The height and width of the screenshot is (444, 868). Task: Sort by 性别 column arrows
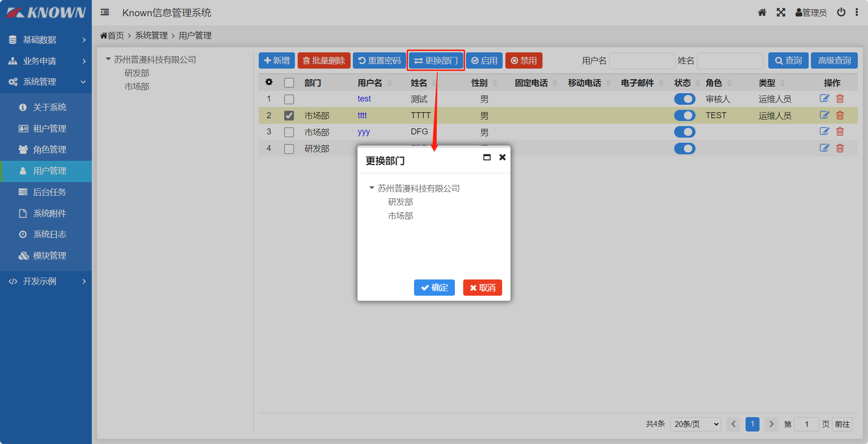(x=495, y=83)
